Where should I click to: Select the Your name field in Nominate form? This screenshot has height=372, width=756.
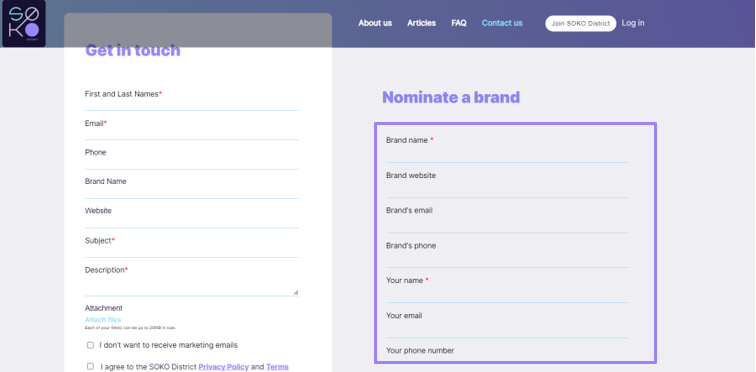(x=508, y=295)
